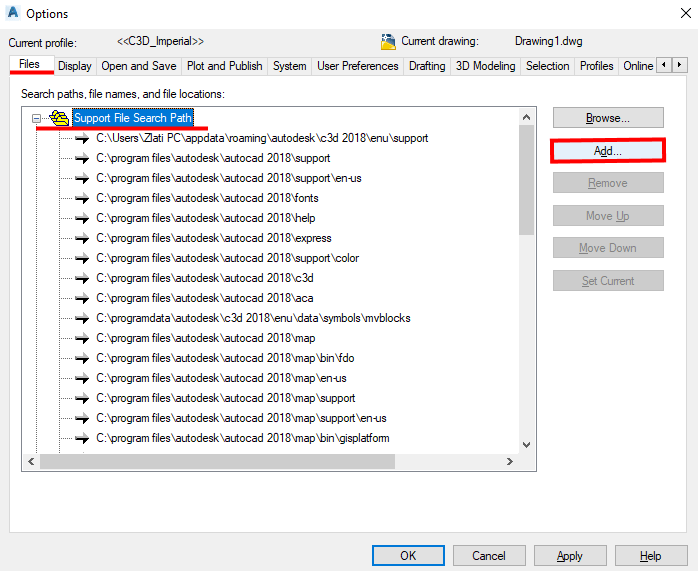Select path c3d 2018\enu\support
Image resolution: width=698 pixels, height=571 pixels.
point(262,138)
